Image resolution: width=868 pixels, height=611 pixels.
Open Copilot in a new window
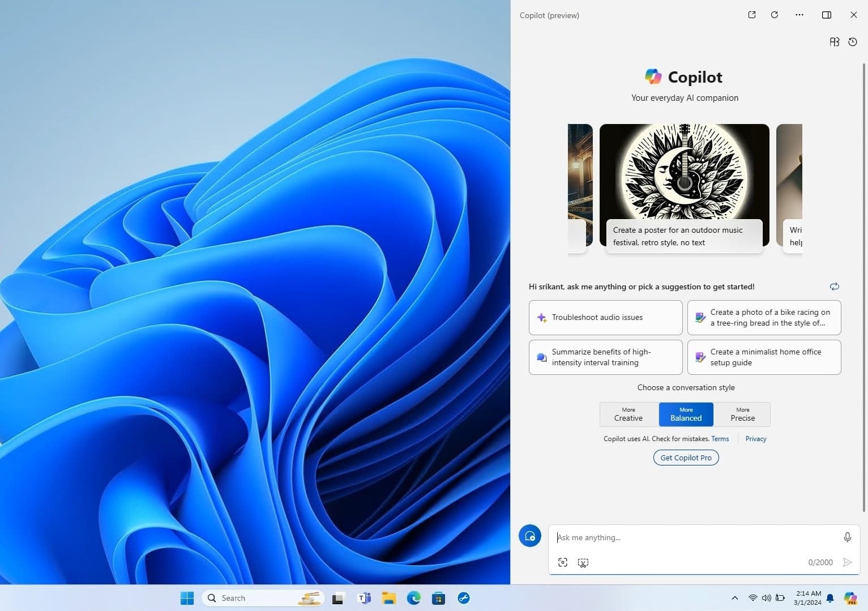pos(752,15)
